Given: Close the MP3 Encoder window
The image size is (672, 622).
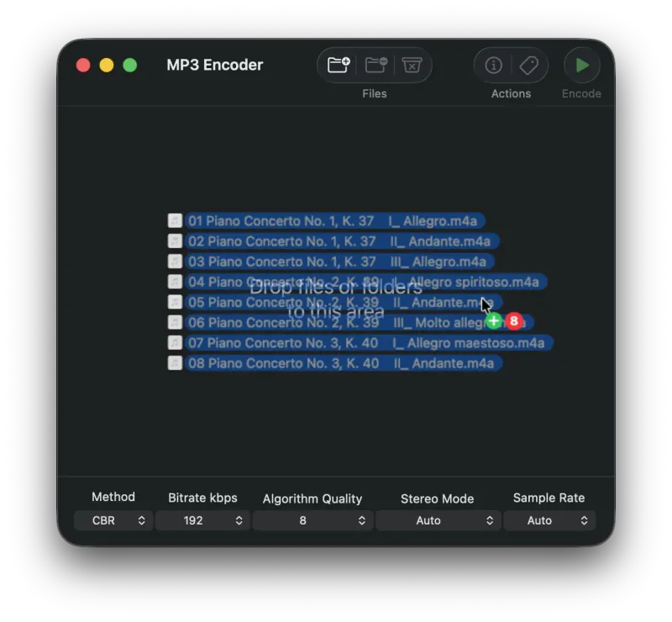Looking at the screenshot, I should pos(83,66).
